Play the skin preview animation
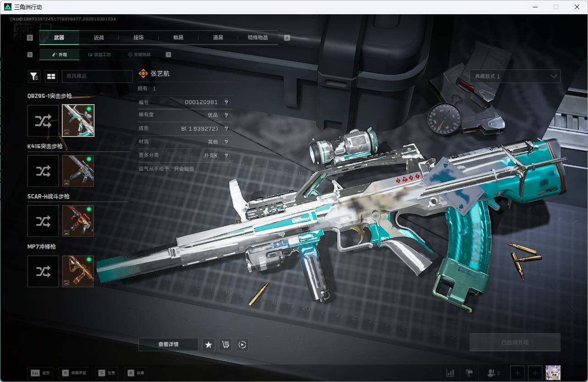Screen dimensions: 588x382 tap(242, 344)
